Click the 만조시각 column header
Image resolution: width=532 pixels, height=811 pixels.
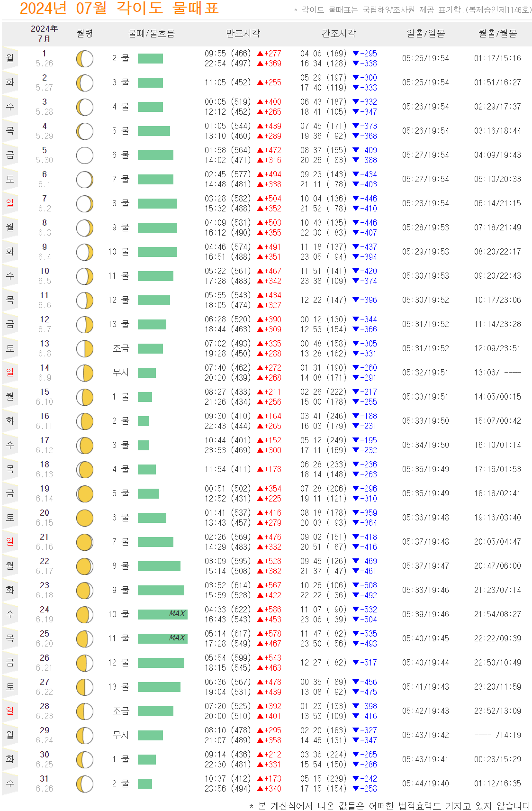243,34
